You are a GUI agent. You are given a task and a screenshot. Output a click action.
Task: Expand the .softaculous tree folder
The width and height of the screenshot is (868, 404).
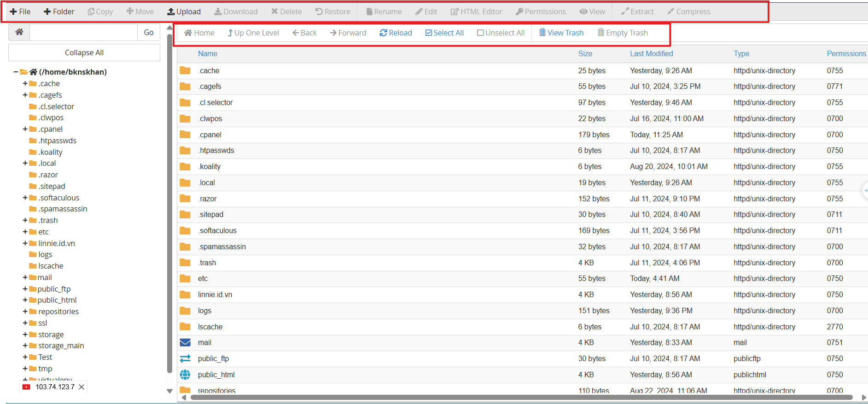coord(25,198)
